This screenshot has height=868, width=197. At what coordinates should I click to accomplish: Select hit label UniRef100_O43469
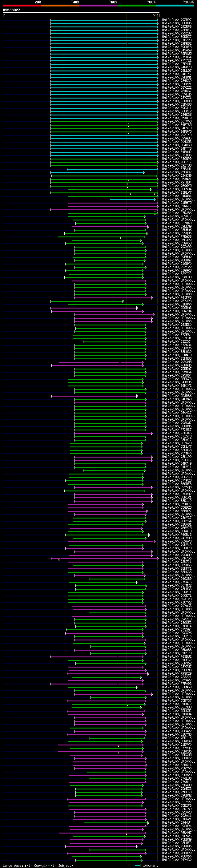(177, 50)
